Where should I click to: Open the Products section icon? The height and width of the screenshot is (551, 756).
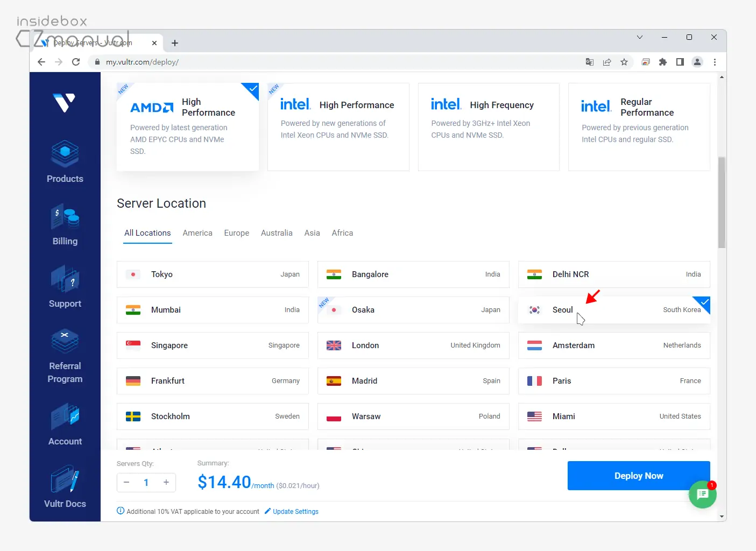[65, 154]
